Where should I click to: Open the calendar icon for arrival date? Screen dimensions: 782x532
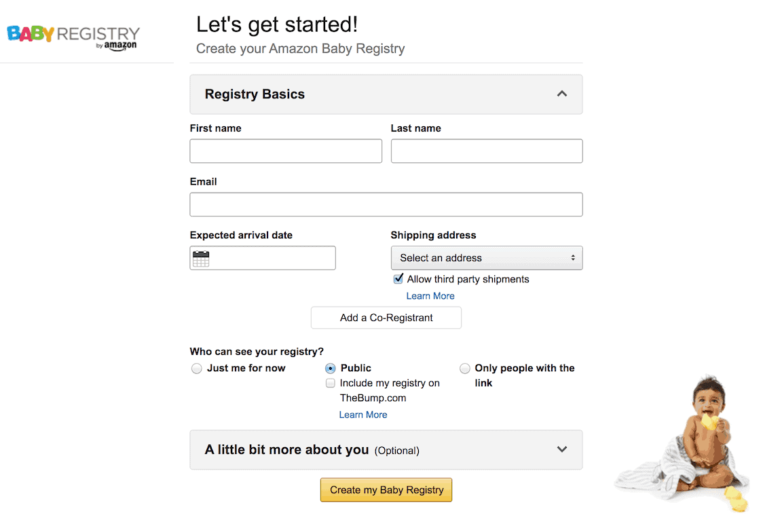201,259
